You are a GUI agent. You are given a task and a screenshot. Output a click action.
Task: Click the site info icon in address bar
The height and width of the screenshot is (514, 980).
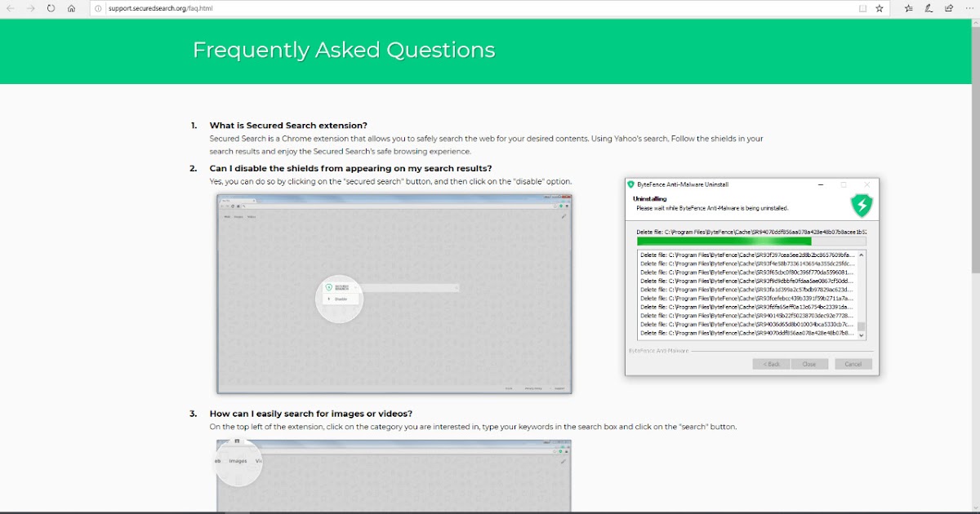point(97,8)
